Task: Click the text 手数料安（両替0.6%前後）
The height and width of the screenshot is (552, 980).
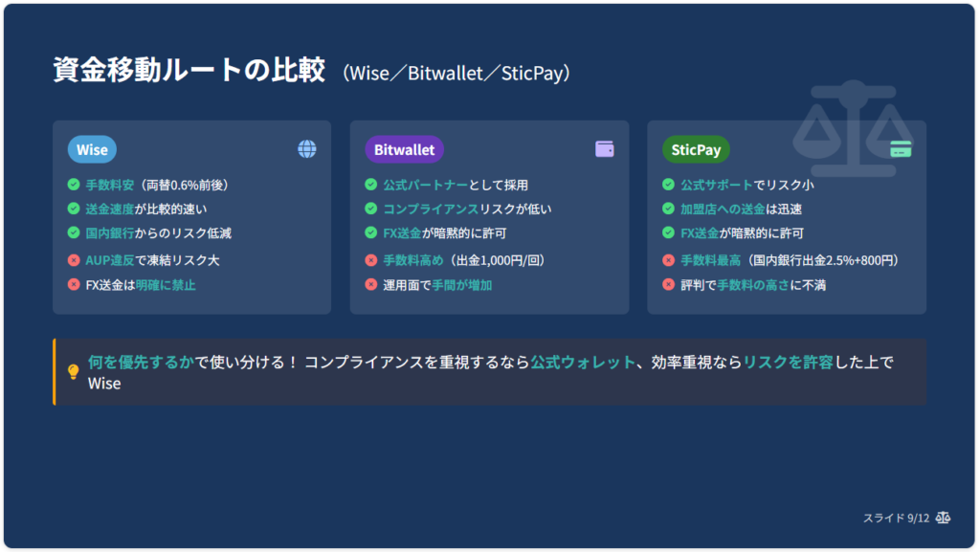Action: tap(158, 185)
